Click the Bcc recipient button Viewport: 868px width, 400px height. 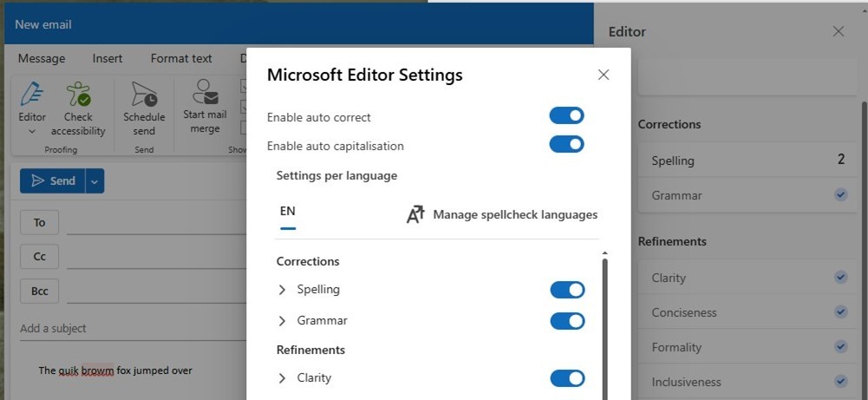pyautogui.click(x=39, y=291)
